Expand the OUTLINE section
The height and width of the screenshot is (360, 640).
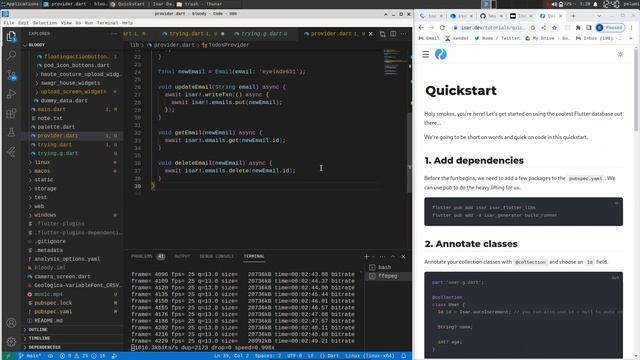(38, 330)
